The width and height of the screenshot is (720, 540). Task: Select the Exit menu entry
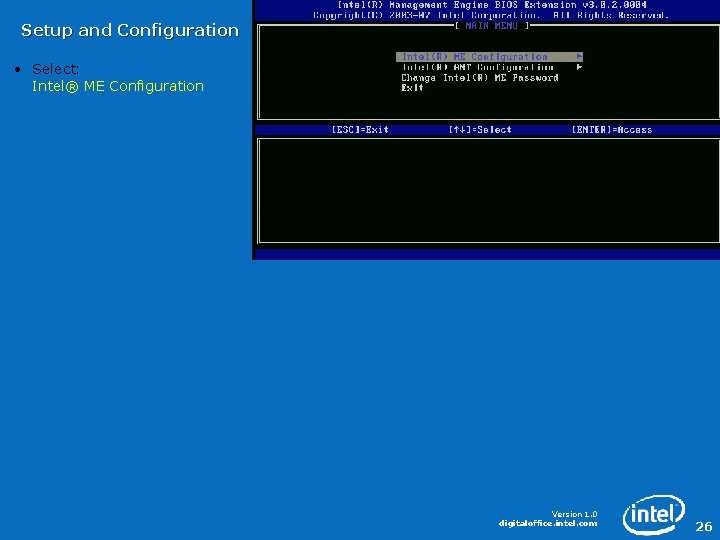(412, 88)
